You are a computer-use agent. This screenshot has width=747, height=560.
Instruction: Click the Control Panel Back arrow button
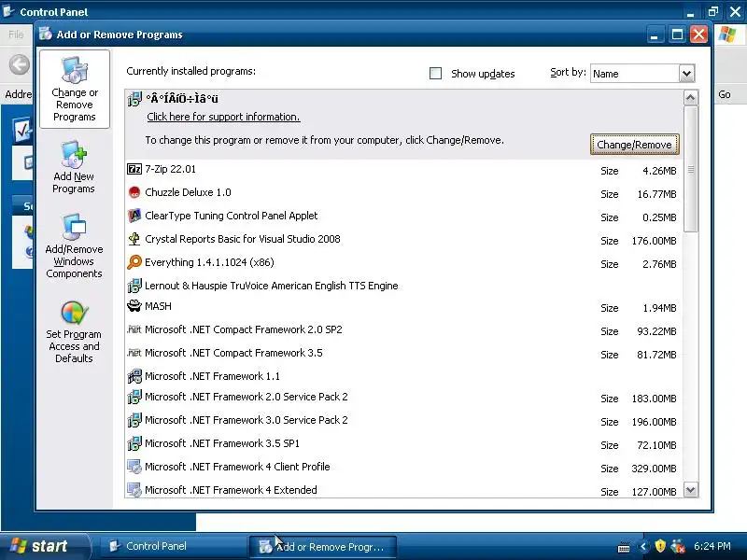click(x=19, y=64)
